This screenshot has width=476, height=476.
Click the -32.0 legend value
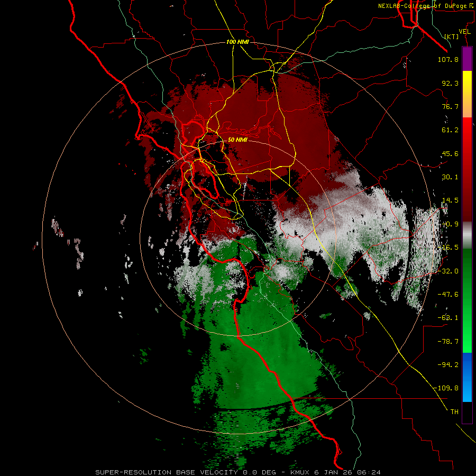(x=448, y=271)
